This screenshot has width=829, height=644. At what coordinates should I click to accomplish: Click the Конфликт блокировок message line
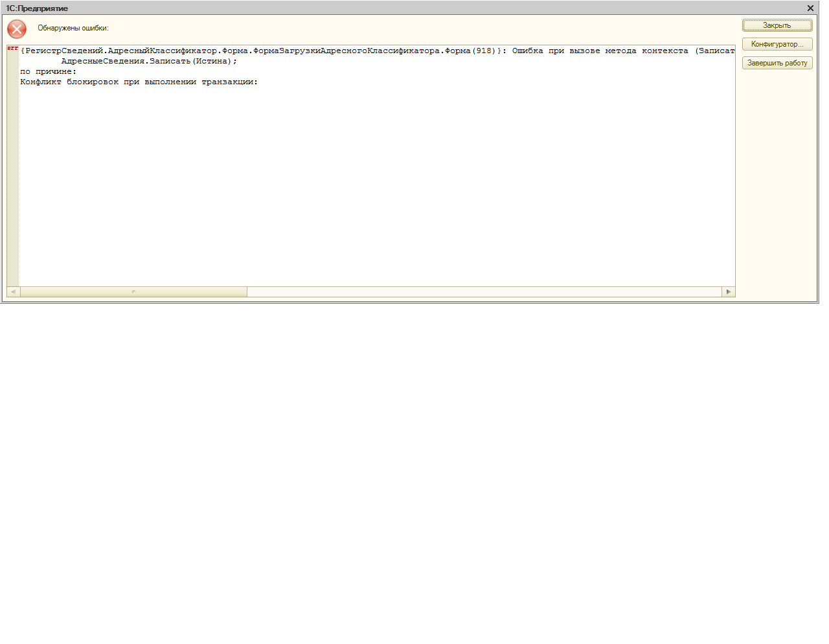coord(139,82)
